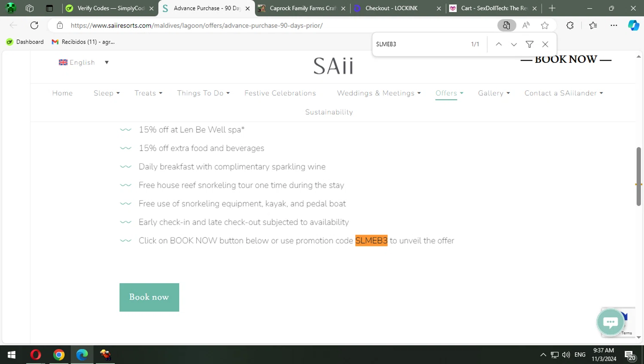Switch to Verify Codes — SimplyCodes tab
644x364 pixels.
pos(110,8)
